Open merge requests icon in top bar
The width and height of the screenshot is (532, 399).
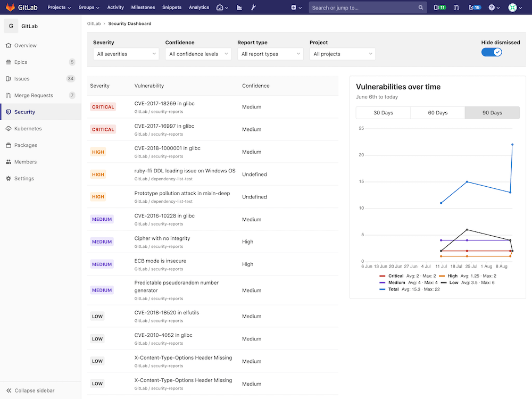click(x=456, y=7)
